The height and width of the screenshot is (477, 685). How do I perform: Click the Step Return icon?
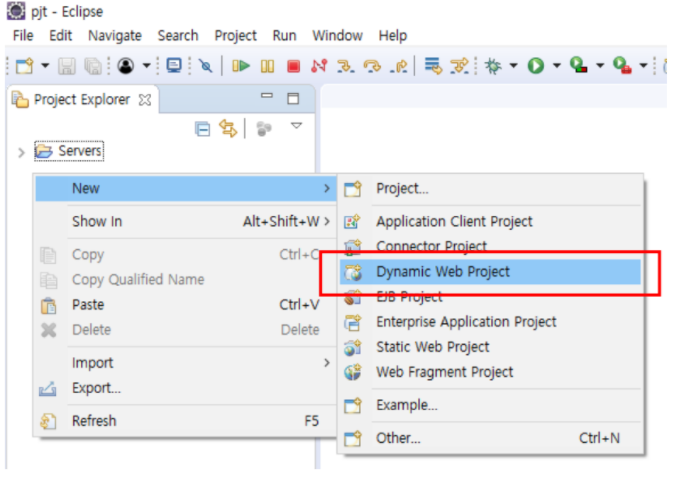[x=398, y=66]
